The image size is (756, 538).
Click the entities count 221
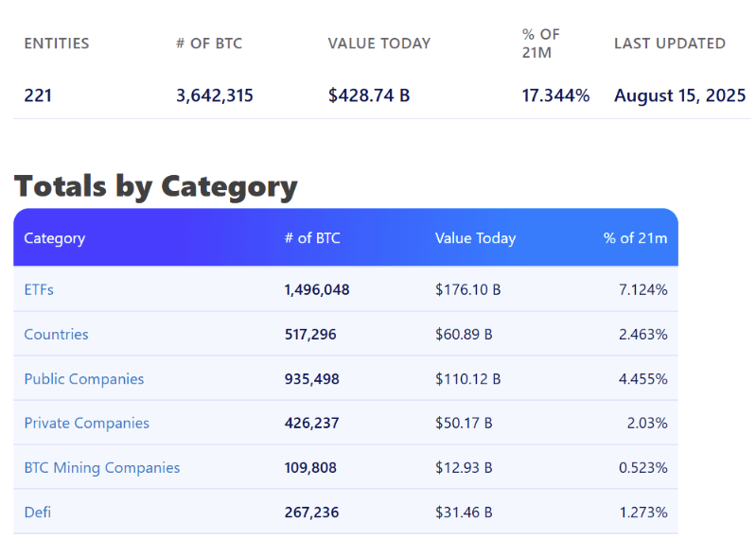pyautogui.click(x=38, y=95)
